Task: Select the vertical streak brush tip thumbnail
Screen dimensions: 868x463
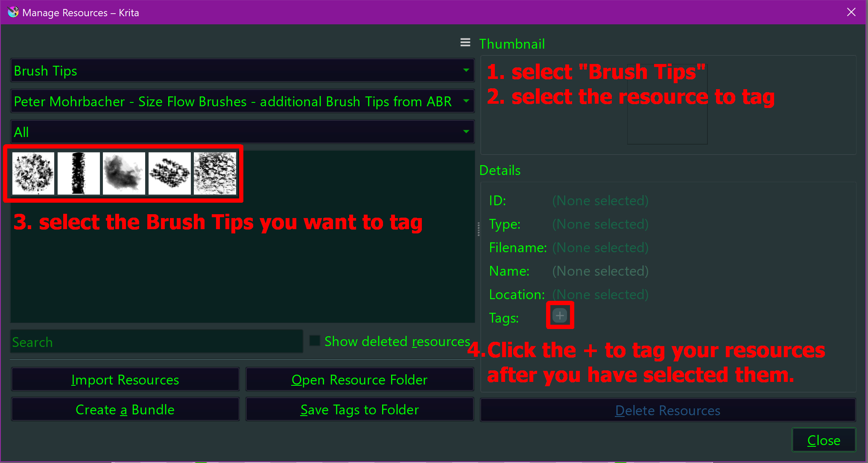Action: (79, 173)
